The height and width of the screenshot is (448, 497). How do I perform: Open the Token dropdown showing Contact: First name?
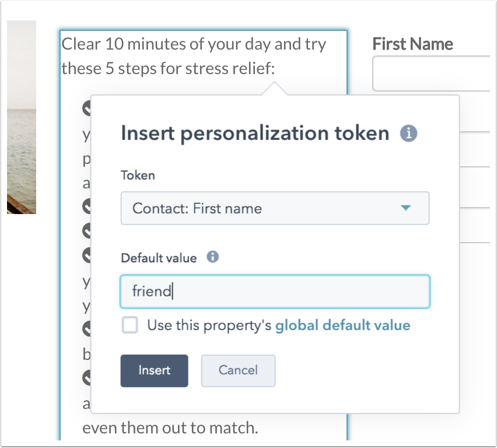275,208
